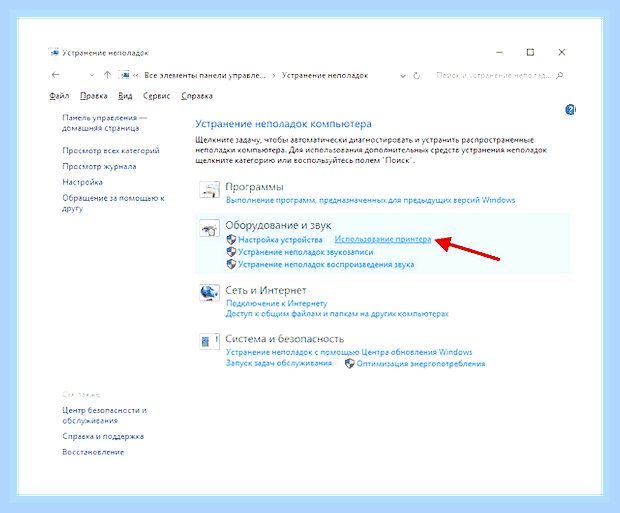
Task: Open the Сервис menu
Action: tap(157, 96)
